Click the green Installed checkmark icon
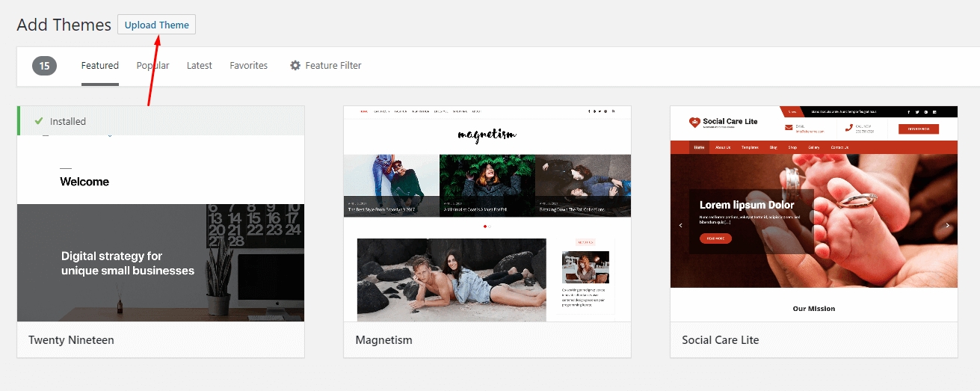The image size is (980, 391). click(39, 121)
